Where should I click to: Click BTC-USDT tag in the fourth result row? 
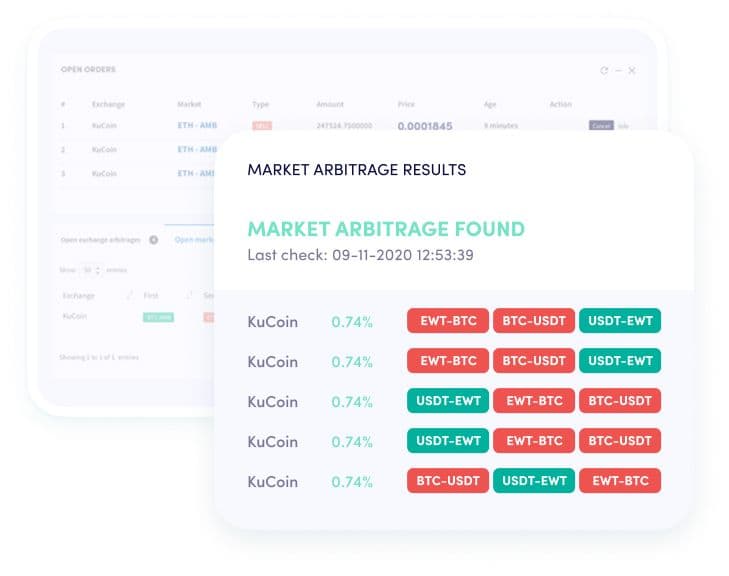pos(620,441)
